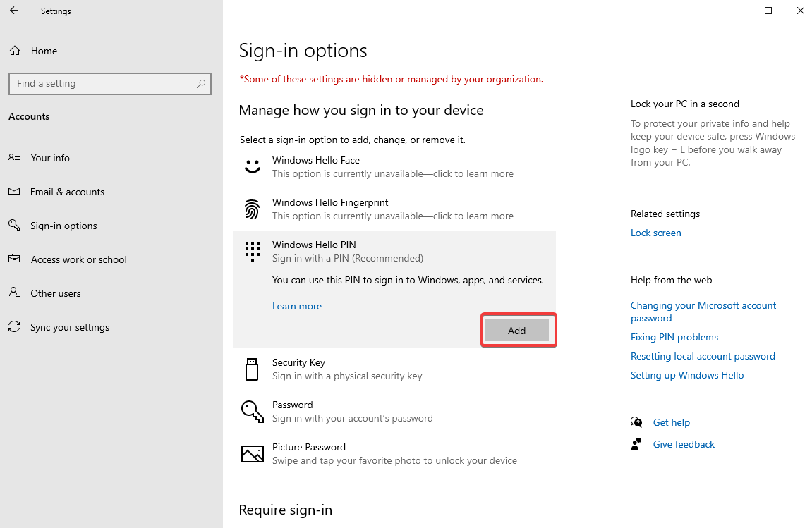The image size is (812, 528).
Task: Open the Learn more link
Action: (297, 306)
